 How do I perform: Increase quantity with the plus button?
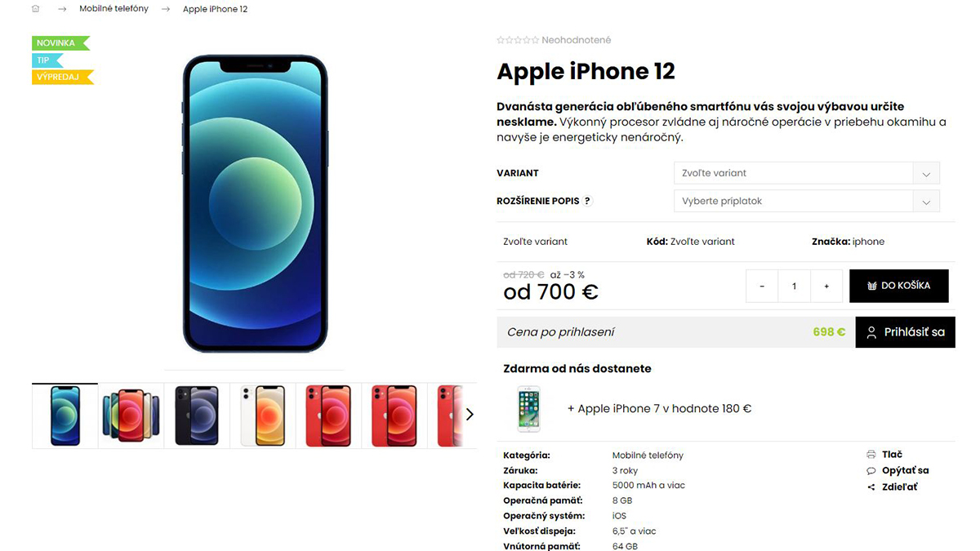tap(826, 287)
